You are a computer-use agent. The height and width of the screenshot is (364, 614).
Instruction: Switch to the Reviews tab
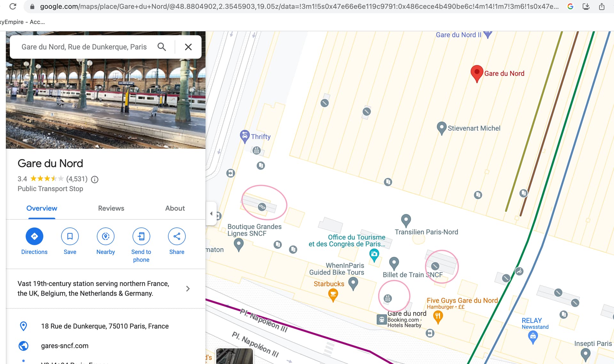click(111, 208)
